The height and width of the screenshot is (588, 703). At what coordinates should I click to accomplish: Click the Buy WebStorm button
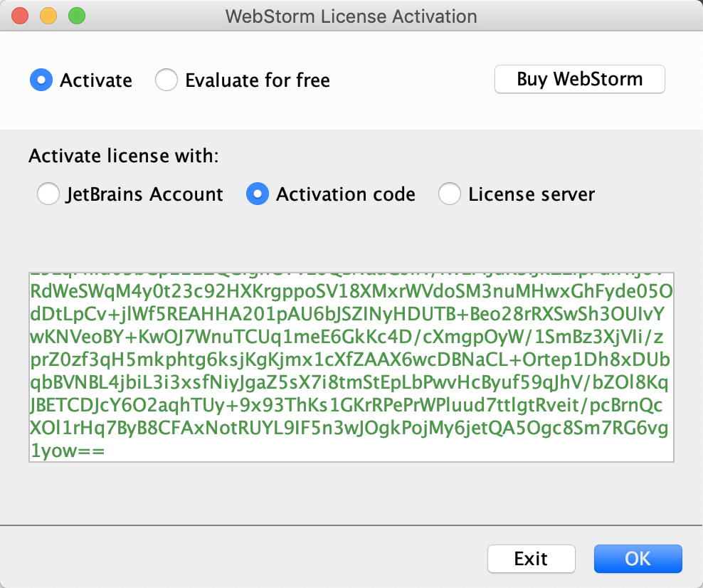(579, 79)
